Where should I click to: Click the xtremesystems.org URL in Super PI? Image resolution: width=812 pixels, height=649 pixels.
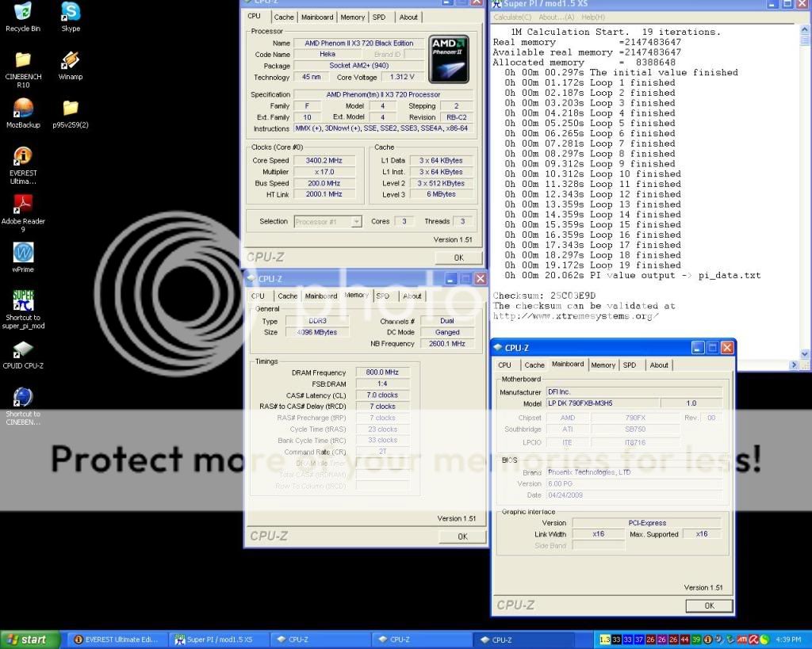[576, 316]
